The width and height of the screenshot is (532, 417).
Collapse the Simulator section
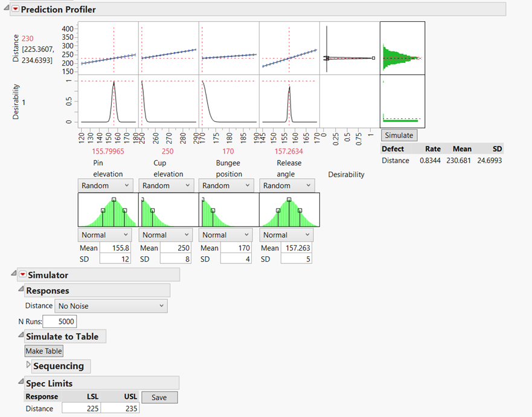pyautogui.click(x=13, y=273)
